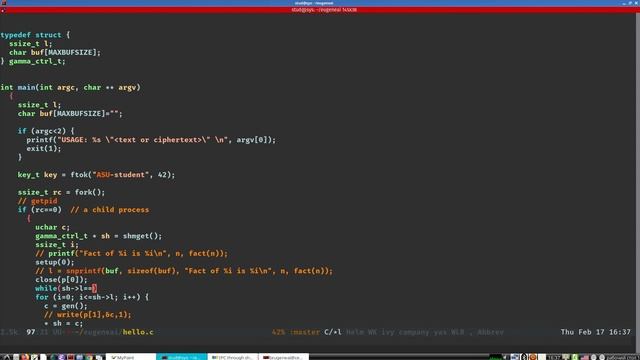640x360 pixels.
Task: Click the Thu Feb 17 16:37 clock in mode line
Action: (596, 332)
